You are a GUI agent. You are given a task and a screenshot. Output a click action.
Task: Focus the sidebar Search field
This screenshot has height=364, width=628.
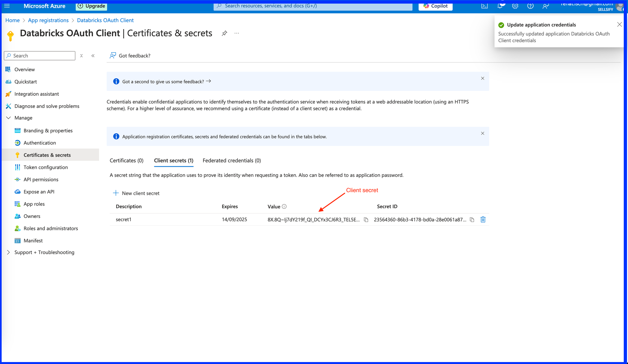click(40, 56)
